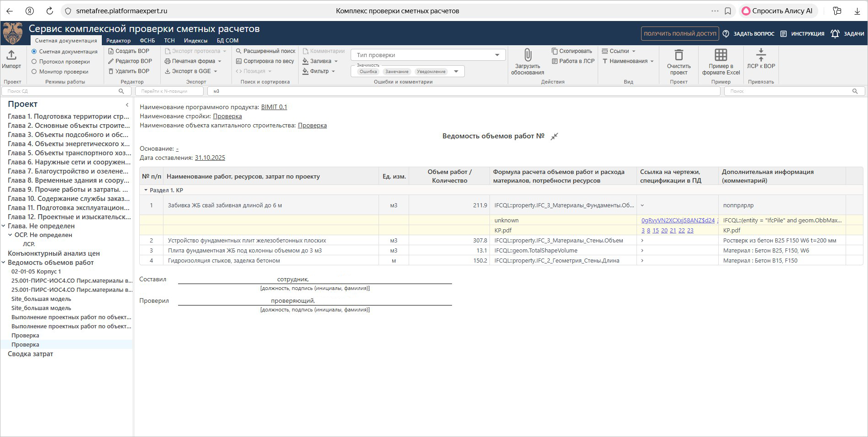Click the Import upload icon
This screenshot has height=437, width=868.
(x=11, y=55)
